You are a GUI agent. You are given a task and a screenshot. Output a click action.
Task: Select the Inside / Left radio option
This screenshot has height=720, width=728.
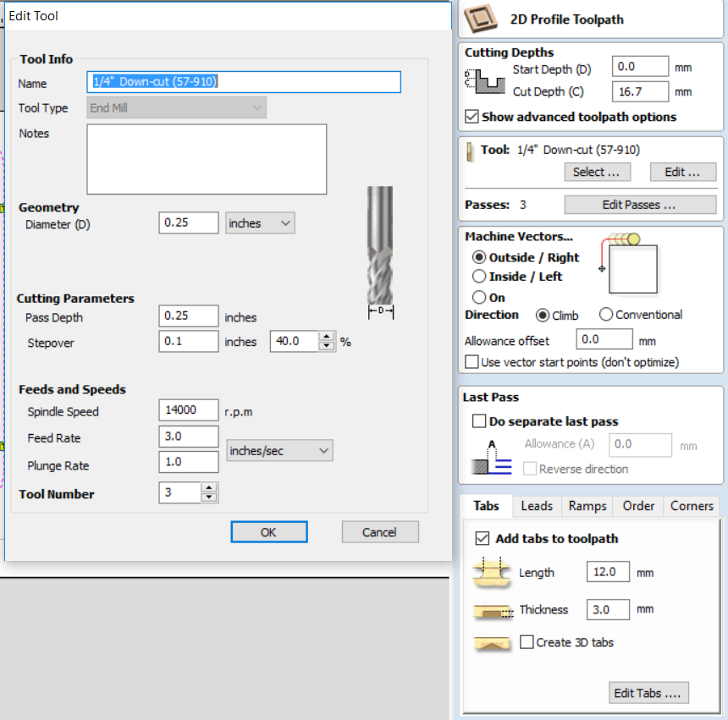[479, 276]
